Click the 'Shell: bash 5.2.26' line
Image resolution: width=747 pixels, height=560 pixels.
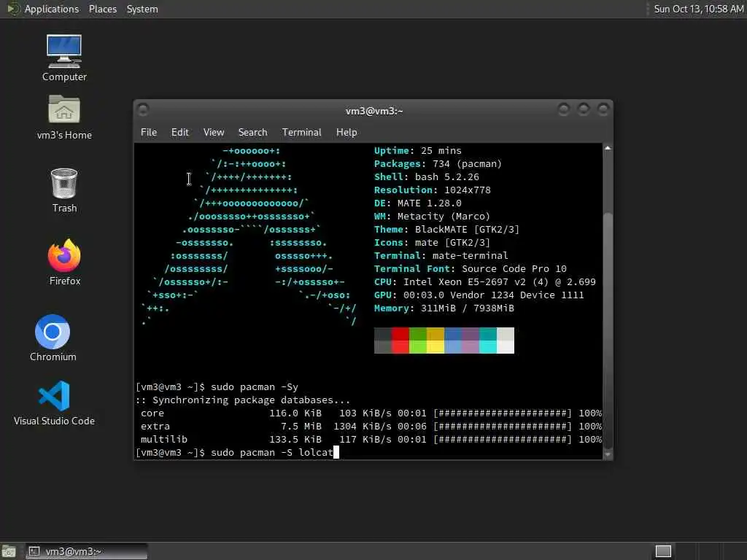(x=426, y=176)
